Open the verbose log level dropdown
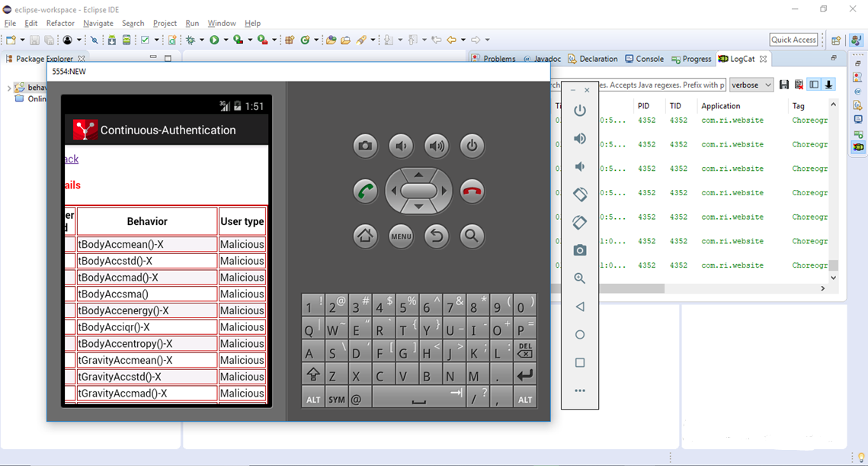 tap(751, 85)
